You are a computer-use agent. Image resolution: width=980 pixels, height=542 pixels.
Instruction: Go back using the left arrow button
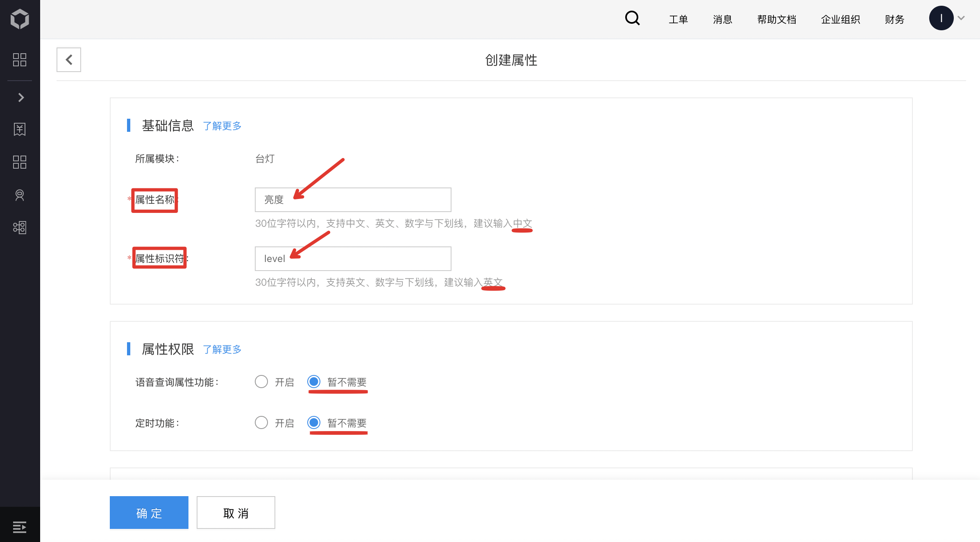click(69, 60)
